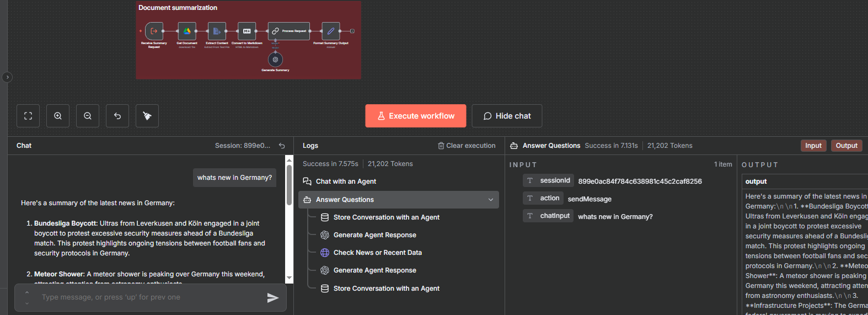Zoom in on the workflow canvas
This screenshot has height=315, width=868.
(58, 116)
